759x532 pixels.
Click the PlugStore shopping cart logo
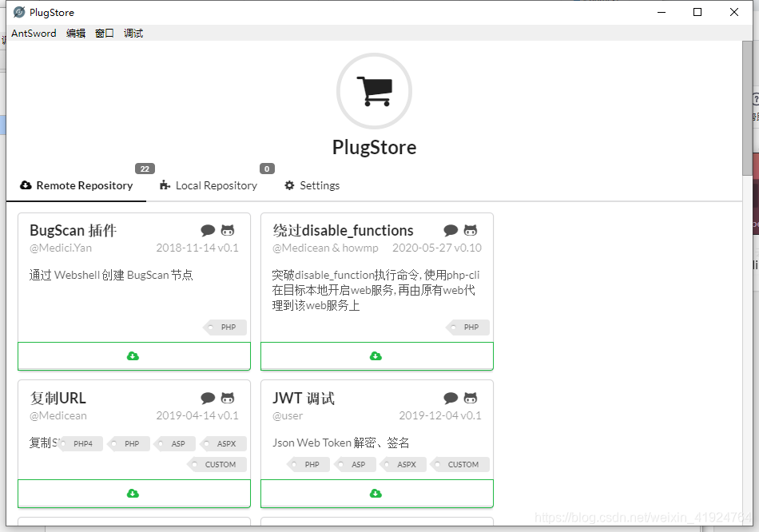pyautogui.click(x=374, y=91)
